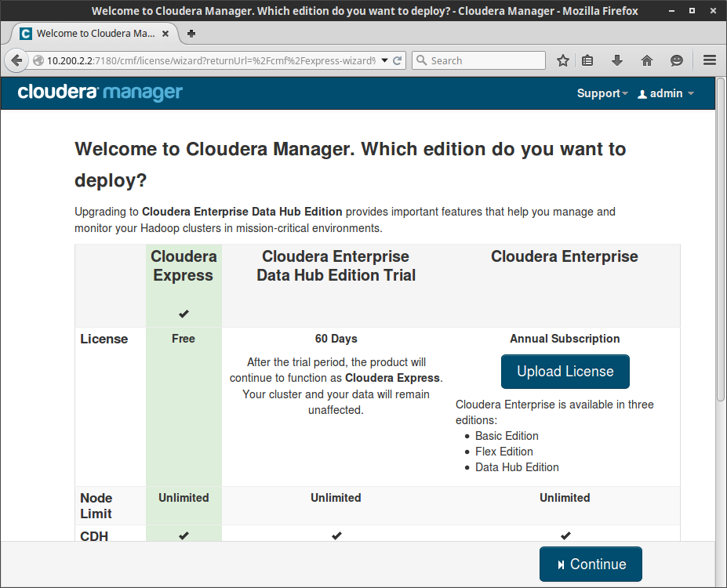Click the Annual Subscription text

[565, 339]
